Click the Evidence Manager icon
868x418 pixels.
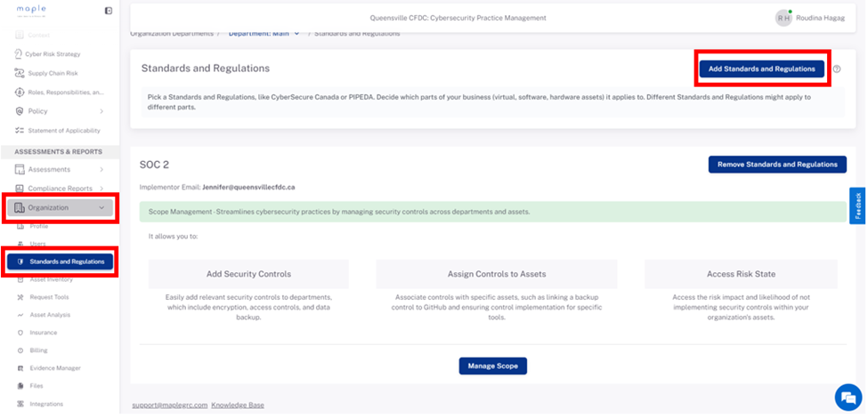click(20, 368)
